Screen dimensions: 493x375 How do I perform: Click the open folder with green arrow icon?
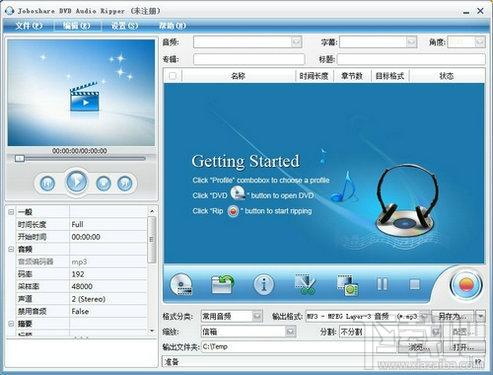click(x=222, y=284)
